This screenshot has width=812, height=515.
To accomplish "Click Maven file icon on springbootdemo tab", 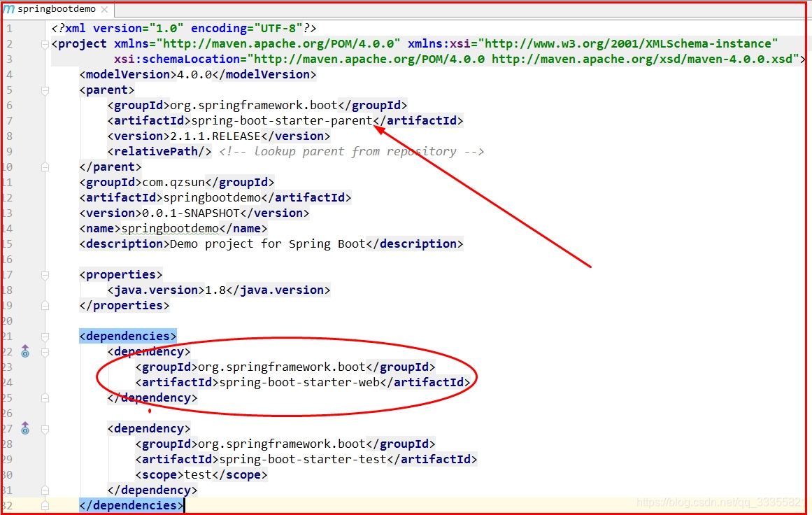I will (9, 9).
